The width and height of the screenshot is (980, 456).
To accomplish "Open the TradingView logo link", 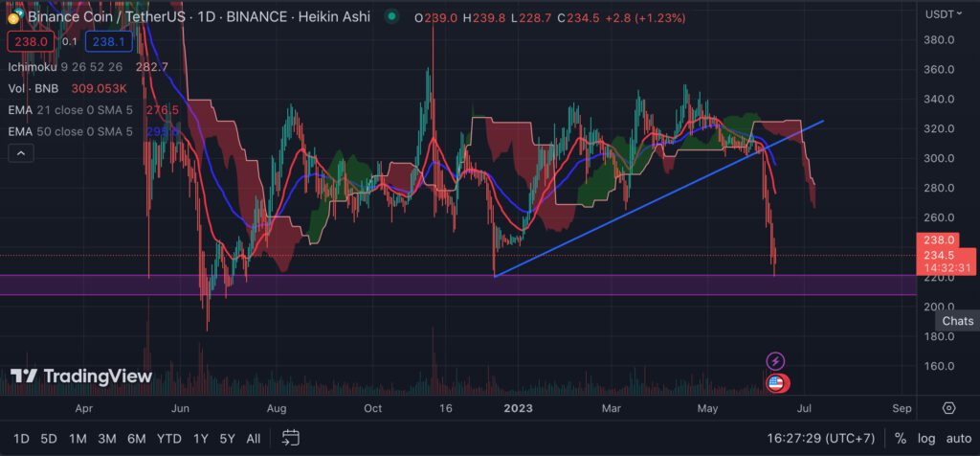I will (x=81, y=376).
